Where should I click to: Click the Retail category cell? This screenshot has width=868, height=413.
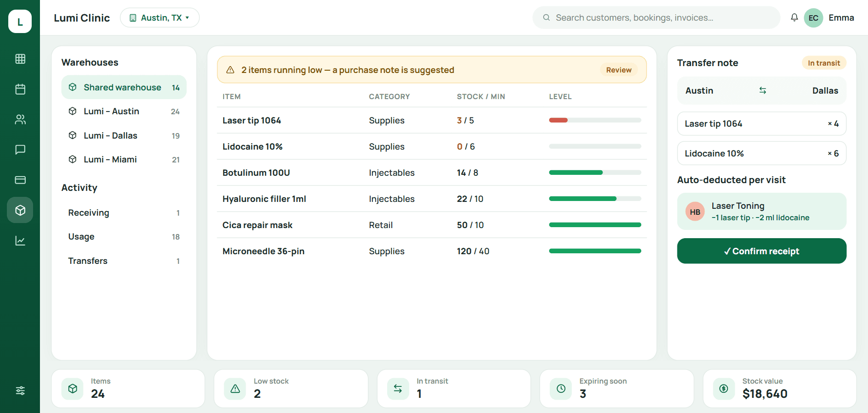point(381,225)
